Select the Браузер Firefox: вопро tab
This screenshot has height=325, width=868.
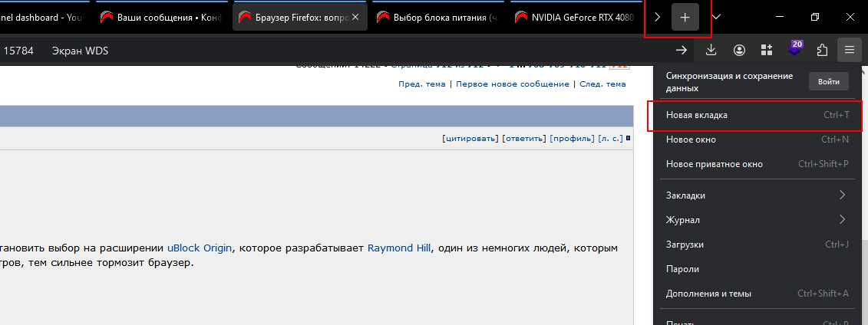pyautogui.click(x=299, y=17)
